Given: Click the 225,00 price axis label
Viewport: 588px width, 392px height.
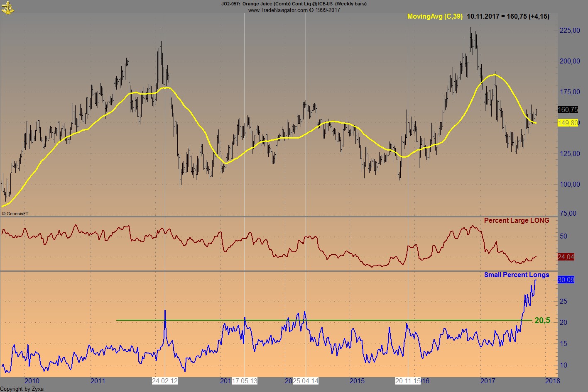Looking at the screenshot, I should 570,30.
